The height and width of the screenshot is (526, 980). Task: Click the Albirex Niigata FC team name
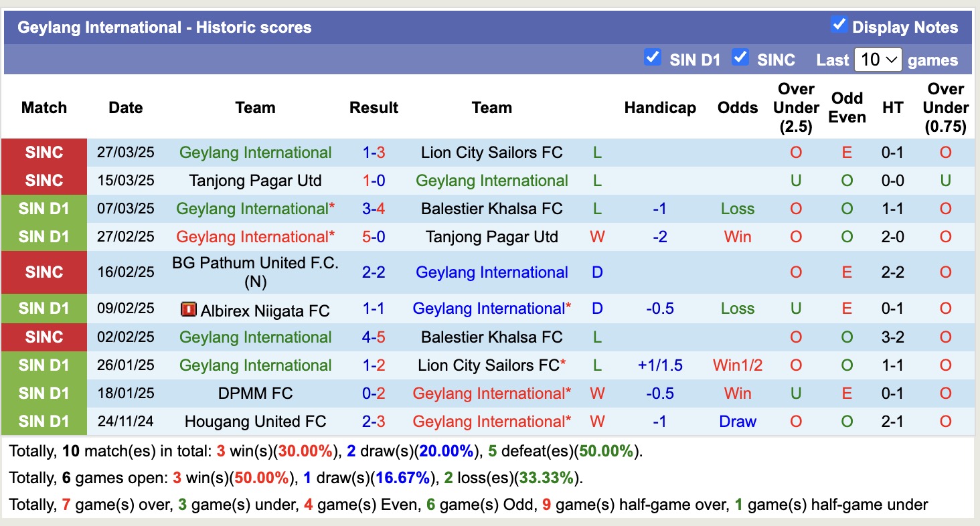click(265, 311)
